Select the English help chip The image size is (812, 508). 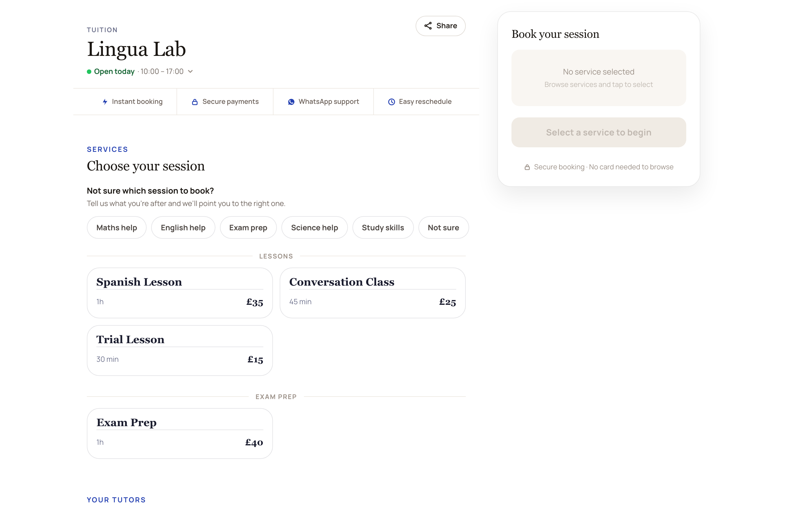point(183,227)
